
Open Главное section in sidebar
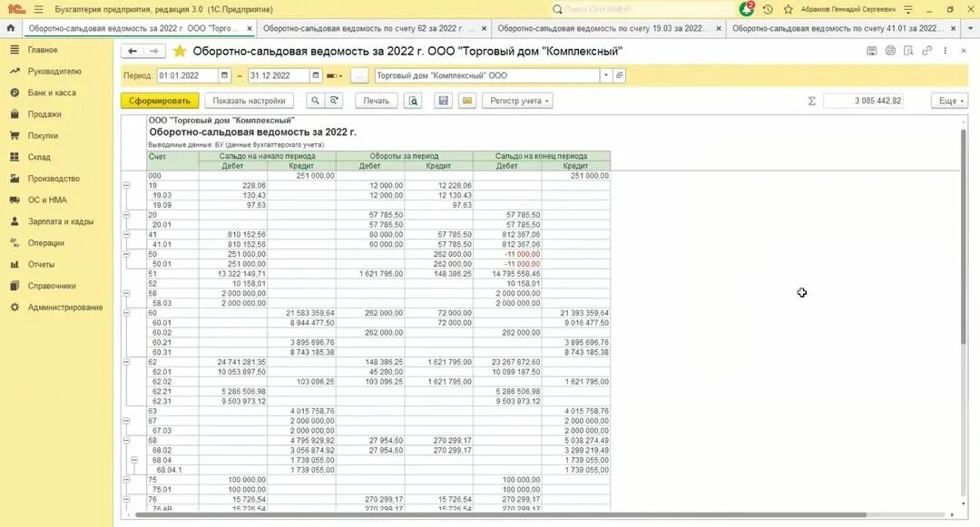coord(42,49)
